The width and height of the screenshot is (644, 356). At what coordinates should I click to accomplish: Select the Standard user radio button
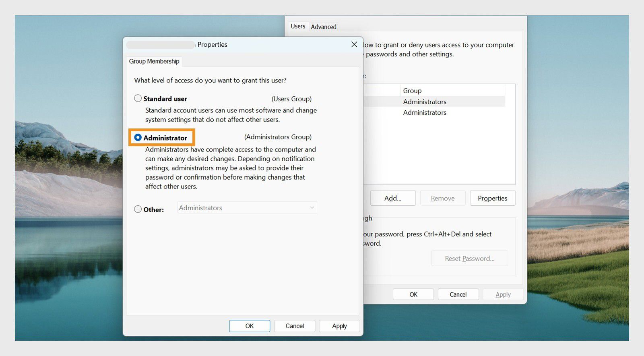138,98
